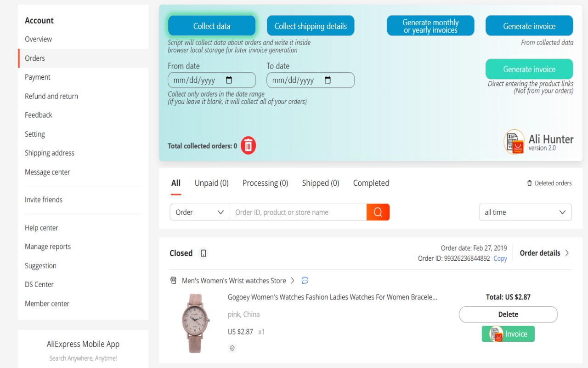Viewport: 588px width, 368px height.
Task: Click the store icon before Men's Women's Wrist watches
Action: 173,281
